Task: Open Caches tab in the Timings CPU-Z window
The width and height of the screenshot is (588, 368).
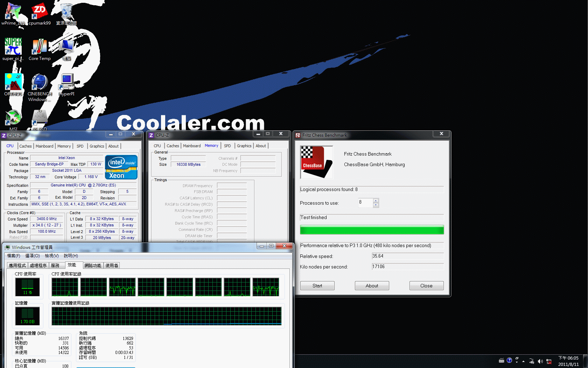Action: point(173,146)
